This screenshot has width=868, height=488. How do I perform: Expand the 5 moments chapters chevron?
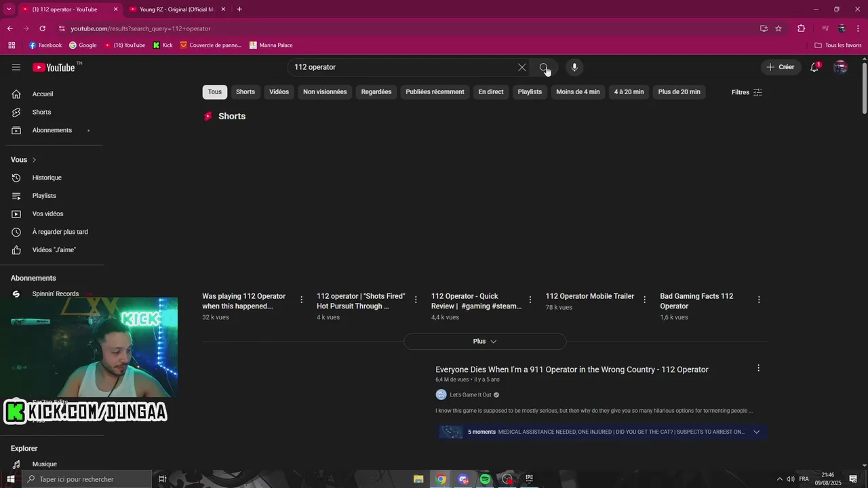(757, 432)
